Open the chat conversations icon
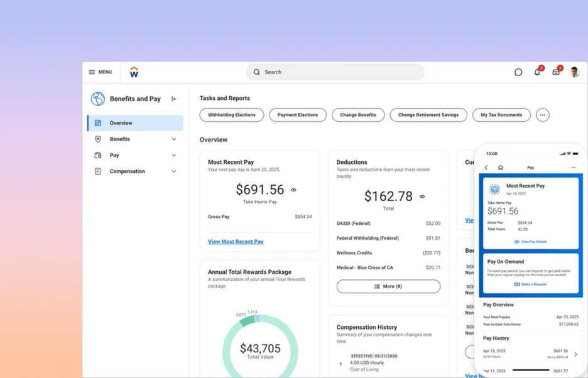 pyautogui.click(x=518, y=72)
